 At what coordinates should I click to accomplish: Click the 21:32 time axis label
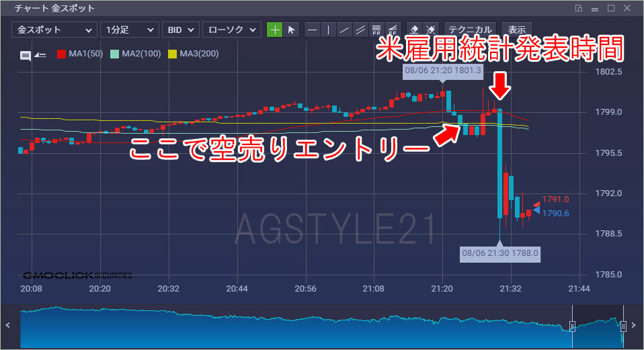pos(510,289)
